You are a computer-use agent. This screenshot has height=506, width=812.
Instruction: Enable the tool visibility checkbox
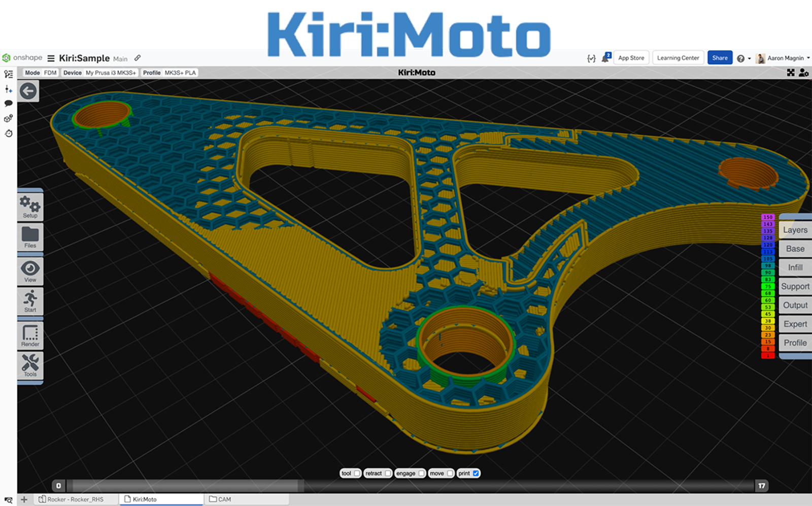[x=358, y=473]
